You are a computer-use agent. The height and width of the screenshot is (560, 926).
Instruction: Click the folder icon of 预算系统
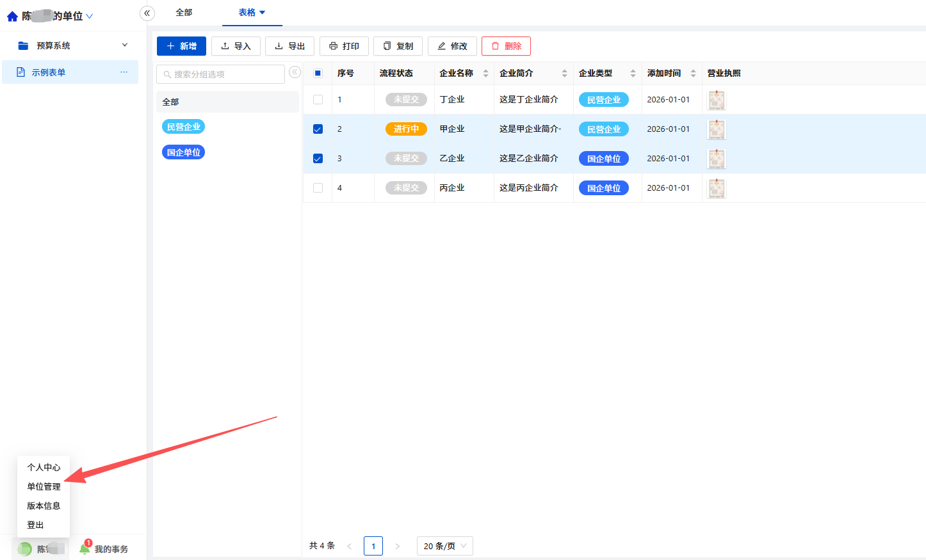tap(23, 45)
